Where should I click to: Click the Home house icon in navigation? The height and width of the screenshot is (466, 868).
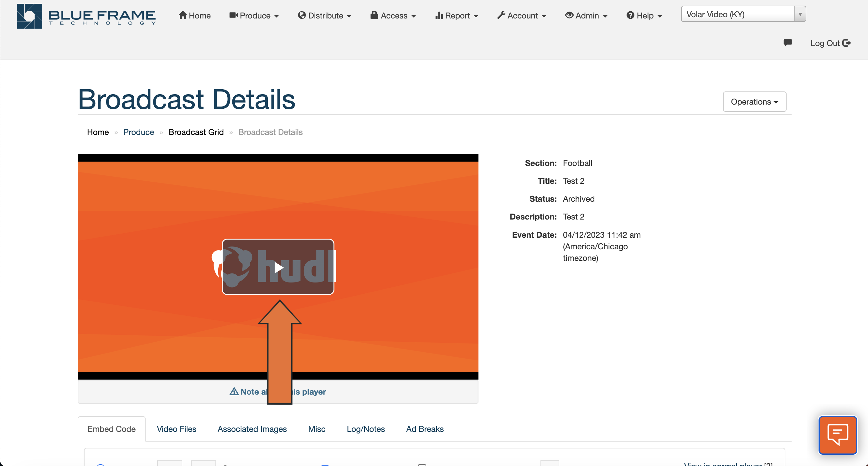tap(182, 15)
